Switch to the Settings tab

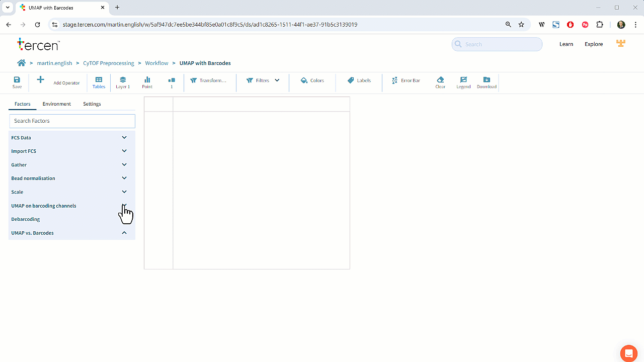(92, 104)
